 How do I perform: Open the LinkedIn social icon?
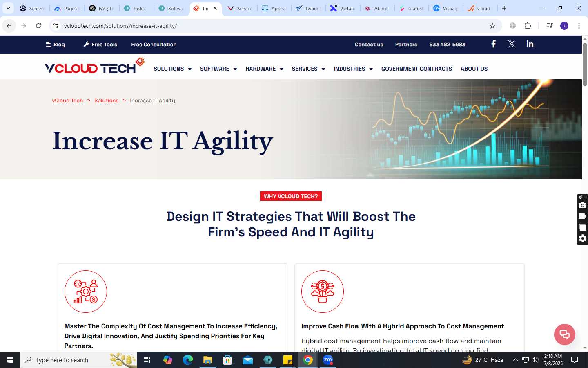coord(530,44)
